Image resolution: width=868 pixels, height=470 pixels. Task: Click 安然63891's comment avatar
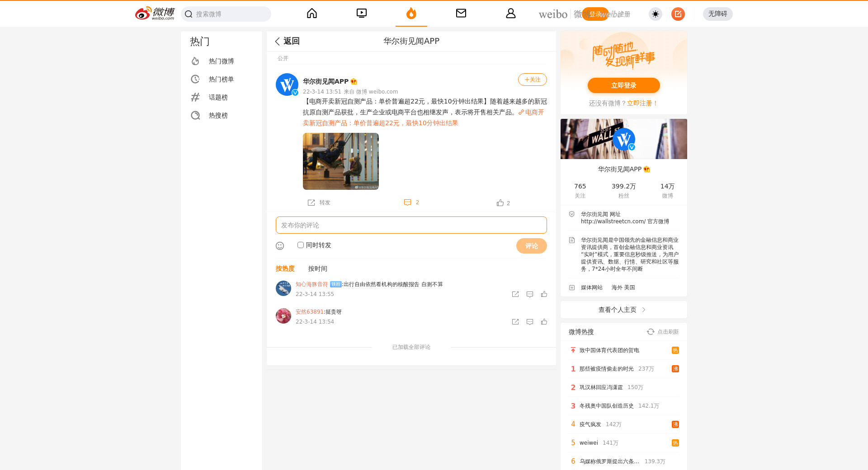283,316
